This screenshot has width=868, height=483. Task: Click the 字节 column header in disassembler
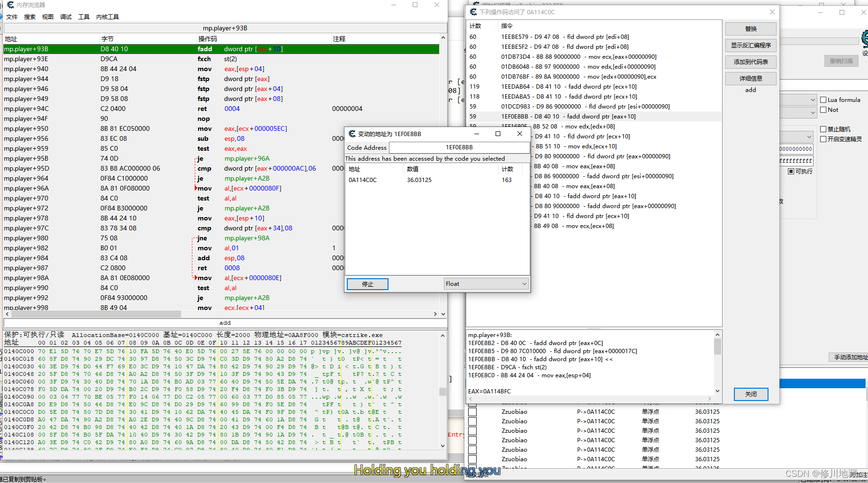[148, 39]
